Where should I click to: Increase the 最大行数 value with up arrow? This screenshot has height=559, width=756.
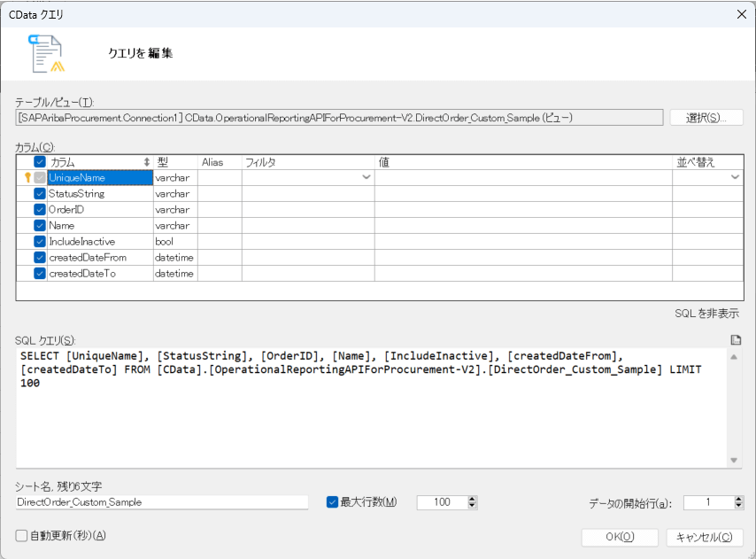click(x=473, y=499)
